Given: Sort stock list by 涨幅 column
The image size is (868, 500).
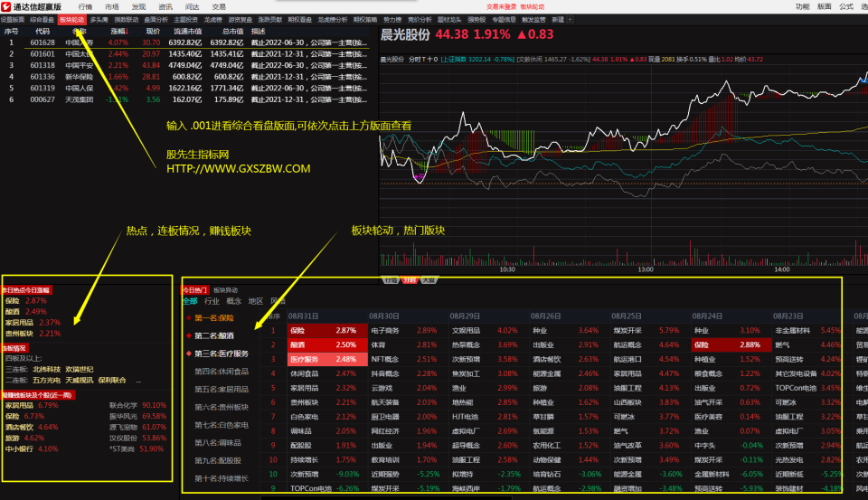Looking at the screenshot, I should point(119,31).
